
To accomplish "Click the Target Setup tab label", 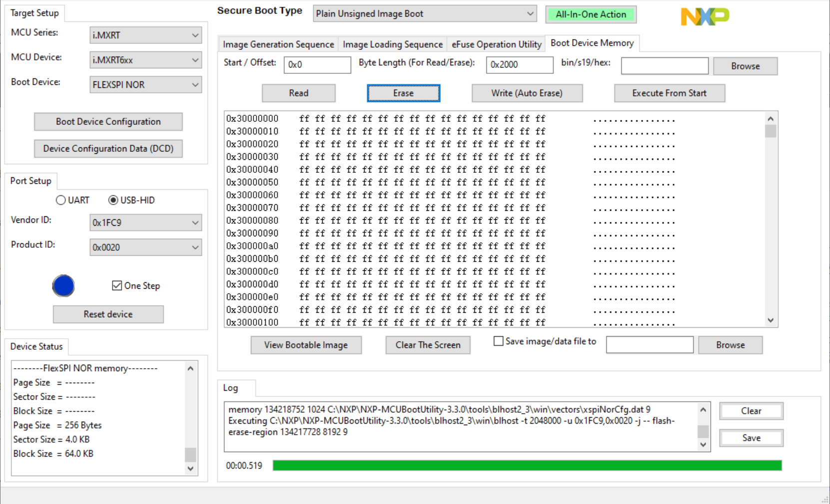I will (34, 13).
